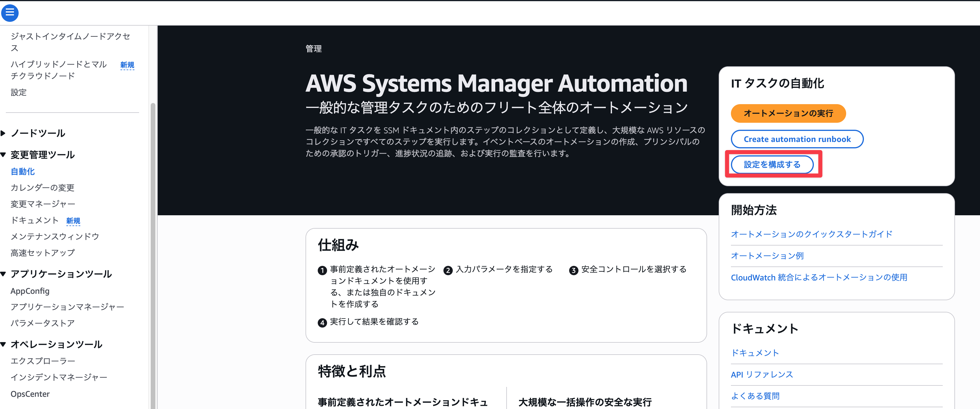Select 自動化 in the sidebar
980x409 pixels.
click(x=22, y=172)
